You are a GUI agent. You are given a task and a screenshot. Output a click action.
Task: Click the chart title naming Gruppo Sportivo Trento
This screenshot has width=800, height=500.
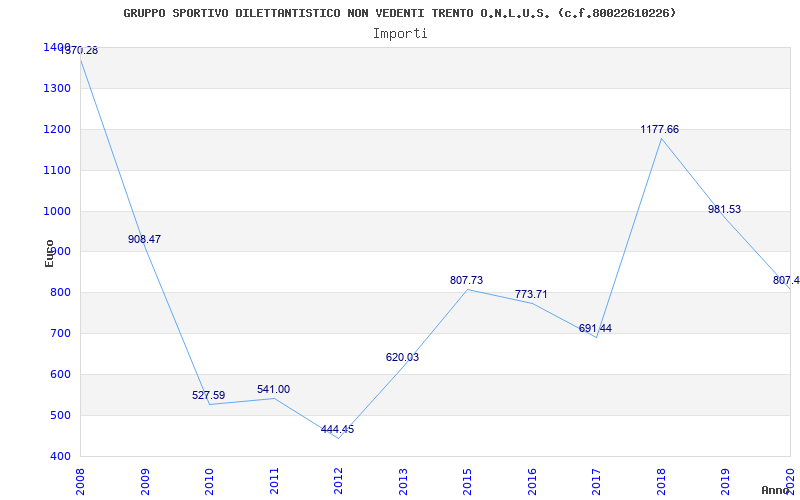click(x=399, y=13)
